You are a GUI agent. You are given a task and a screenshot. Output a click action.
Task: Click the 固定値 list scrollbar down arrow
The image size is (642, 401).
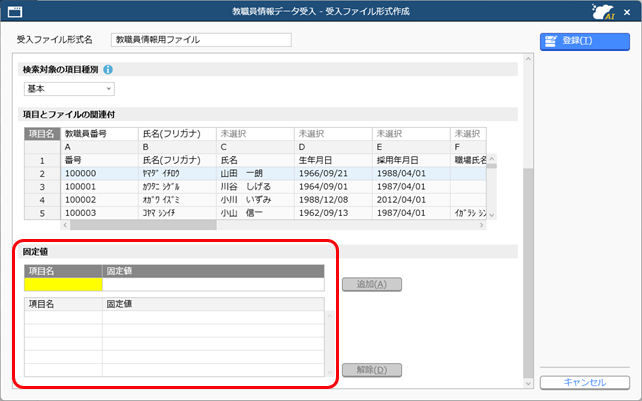(x=330, y=372)
